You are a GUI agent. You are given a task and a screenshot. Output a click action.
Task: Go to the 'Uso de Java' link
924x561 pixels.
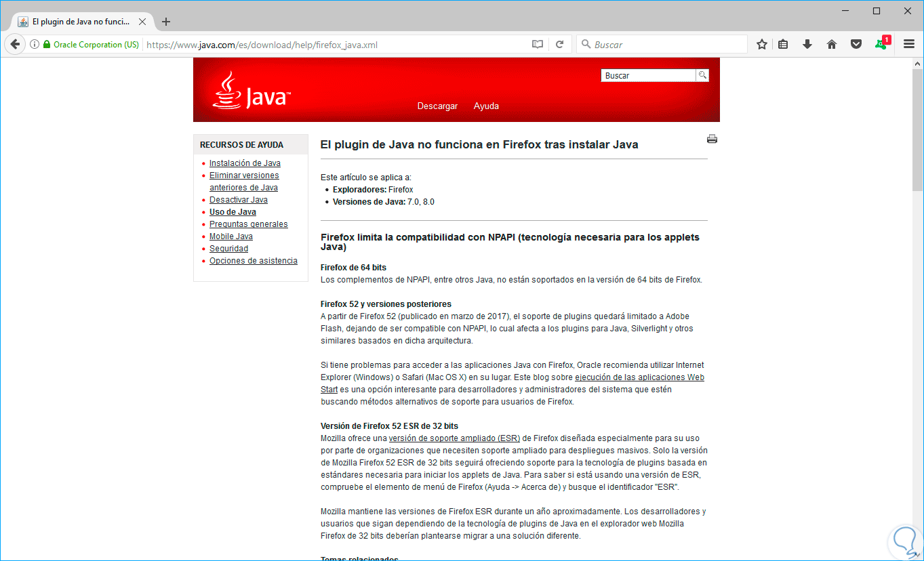point(233,212)
